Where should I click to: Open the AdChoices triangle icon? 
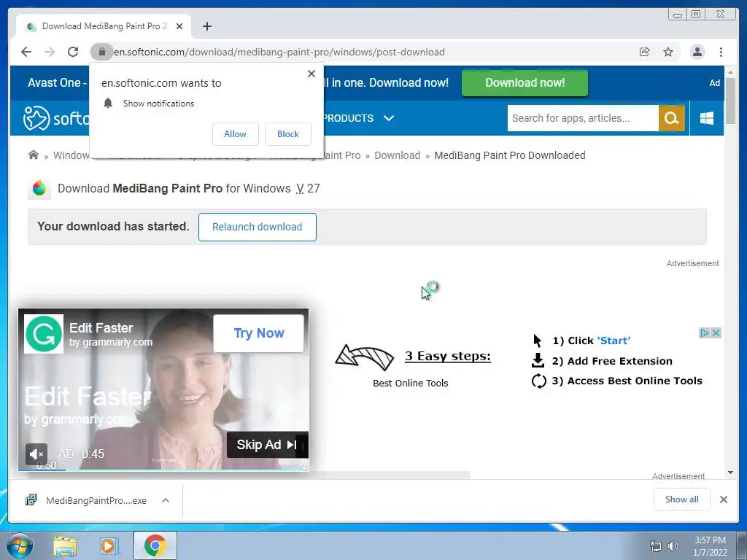704,332
